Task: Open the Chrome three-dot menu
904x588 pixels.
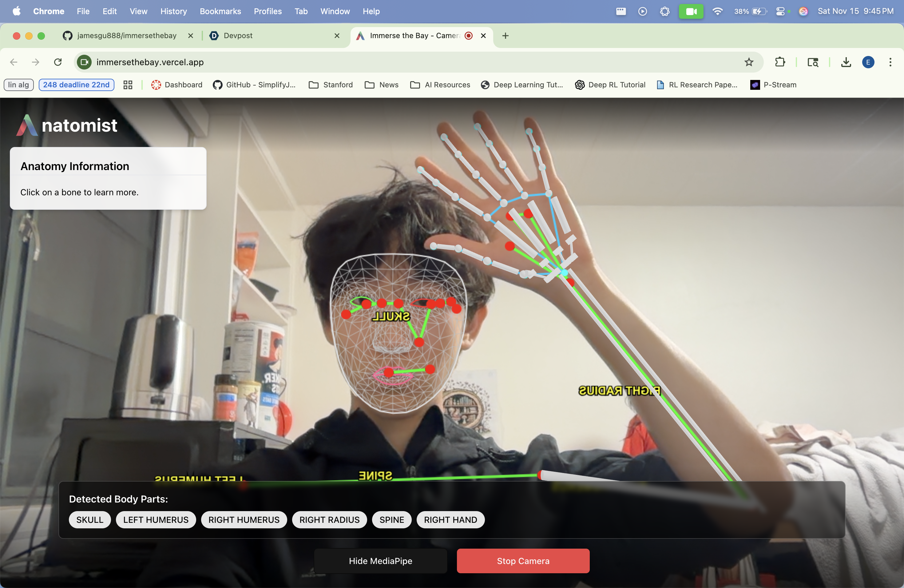Action: (x=890, y=62)
